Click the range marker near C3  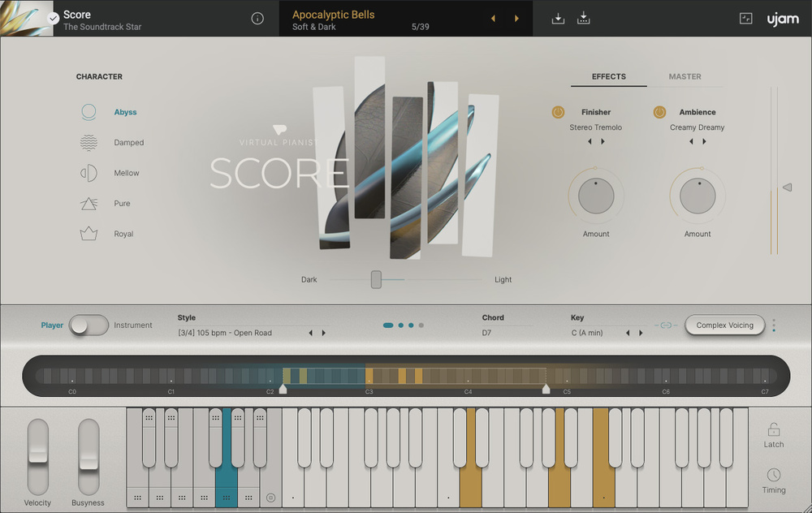(x=283, y=389)
